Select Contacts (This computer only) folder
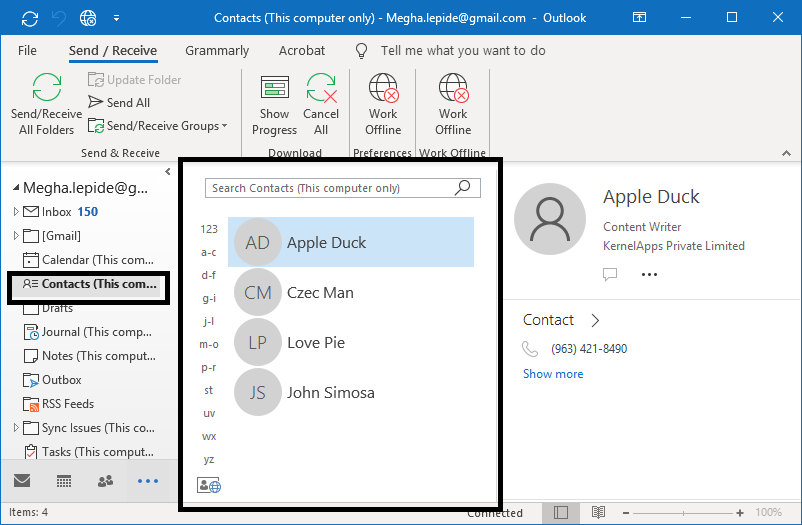 (x=89, y=284)
